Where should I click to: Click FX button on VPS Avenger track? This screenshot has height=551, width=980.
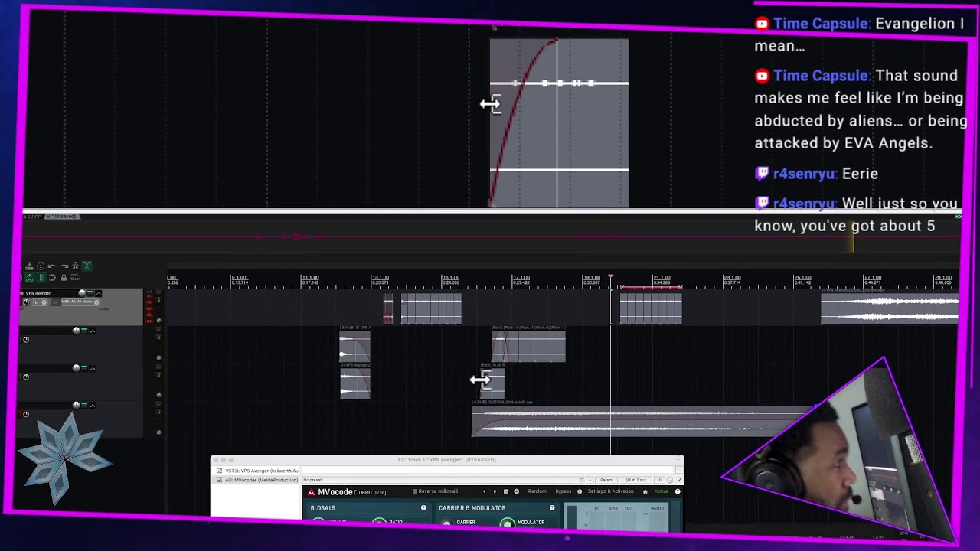[55, 302]
